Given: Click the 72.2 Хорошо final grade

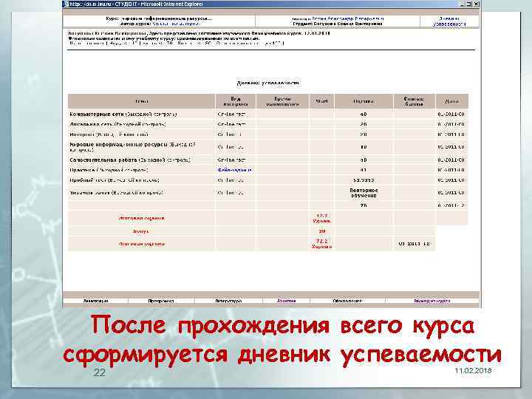Looking at the screenshot, I should [x=321, y=244].
